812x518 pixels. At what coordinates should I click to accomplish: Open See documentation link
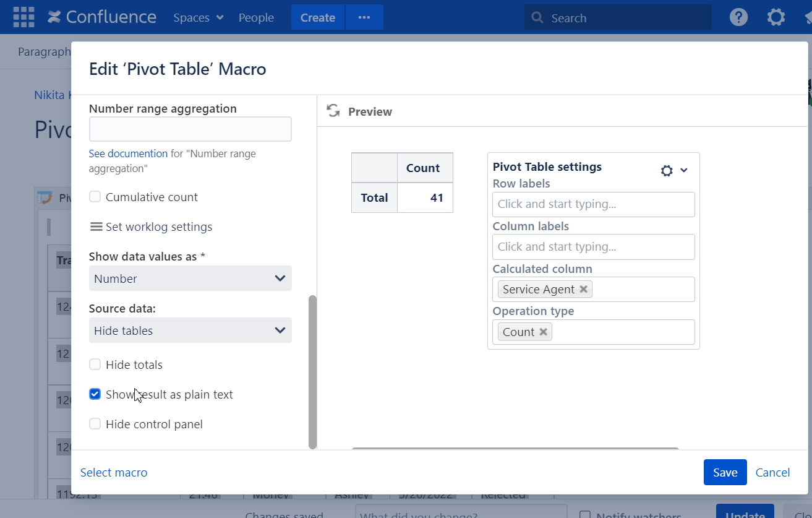(x=128, y=153)
